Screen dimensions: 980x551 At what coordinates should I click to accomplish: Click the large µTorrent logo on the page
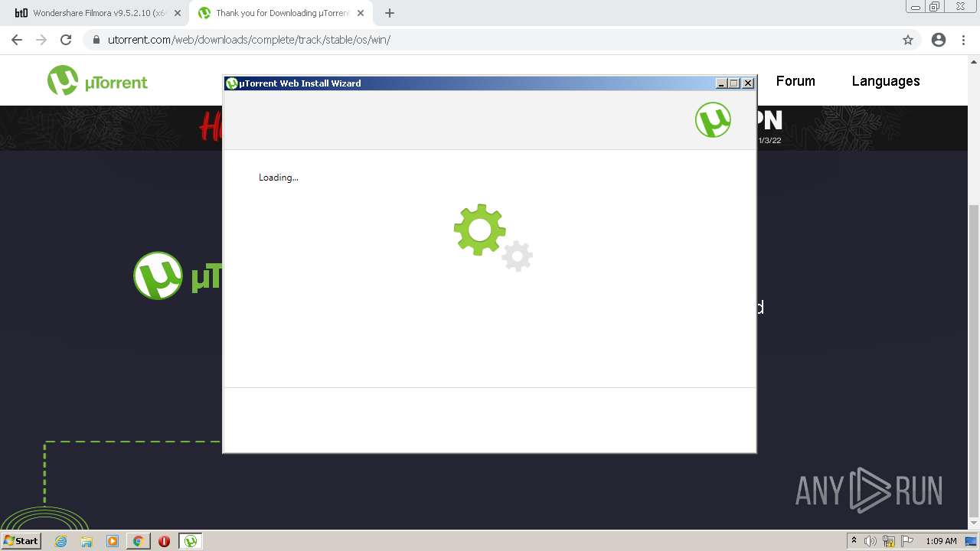pyautogui.click(x=158, y=275)
